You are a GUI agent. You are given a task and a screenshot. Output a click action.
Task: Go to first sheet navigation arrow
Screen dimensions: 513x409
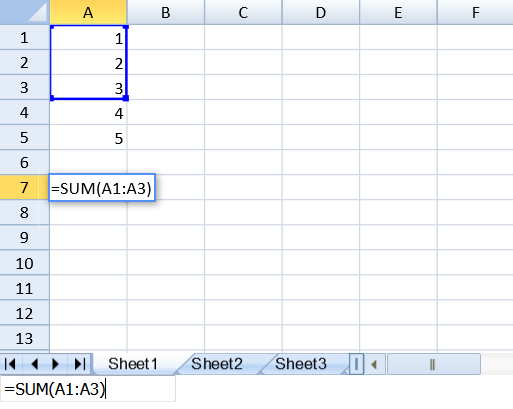coord(11,364)
